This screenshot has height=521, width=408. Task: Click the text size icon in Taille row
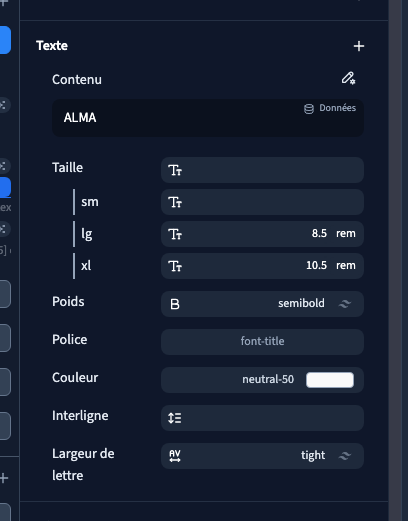tap(175, 170)
